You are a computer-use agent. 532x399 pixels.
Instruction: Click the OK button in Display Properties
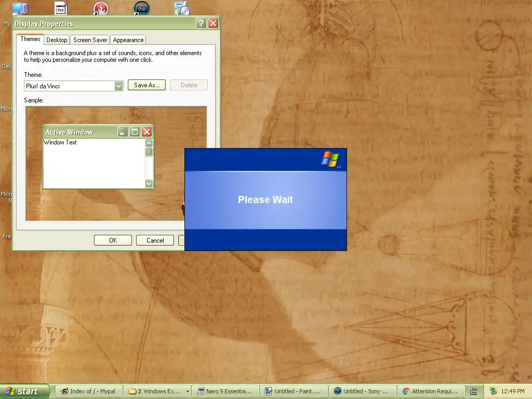point(113,240)
